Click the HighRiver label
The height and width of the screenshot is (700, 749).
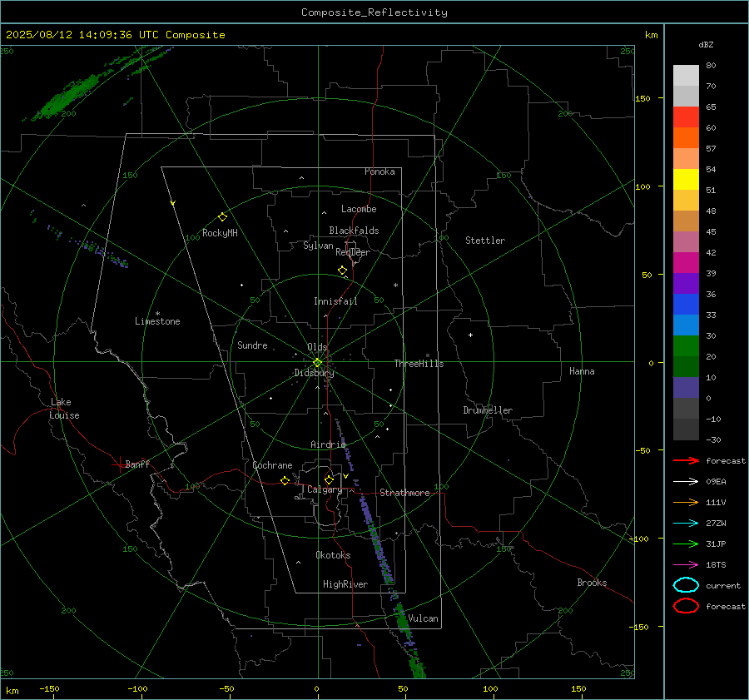coord(345,584)
